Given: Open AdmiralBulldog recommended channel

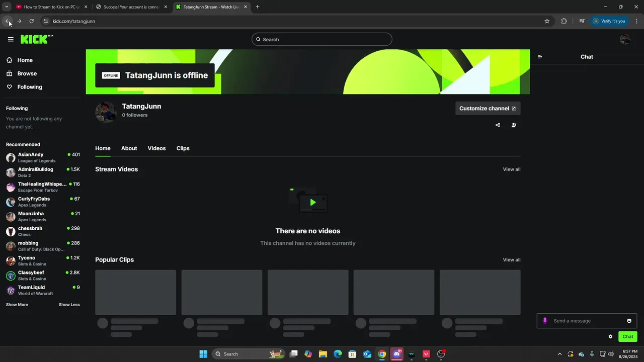Looking at the screenshot, I should (43, 172).
